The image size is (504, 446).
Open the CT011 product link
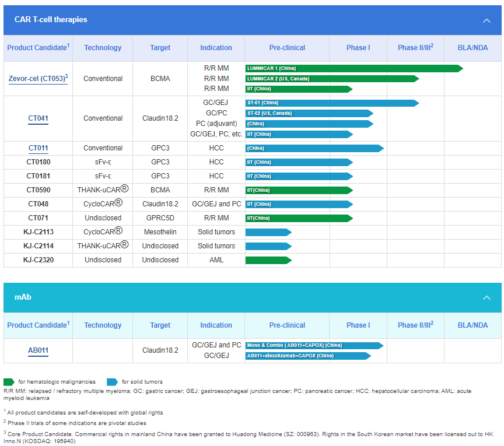point(38,148)
